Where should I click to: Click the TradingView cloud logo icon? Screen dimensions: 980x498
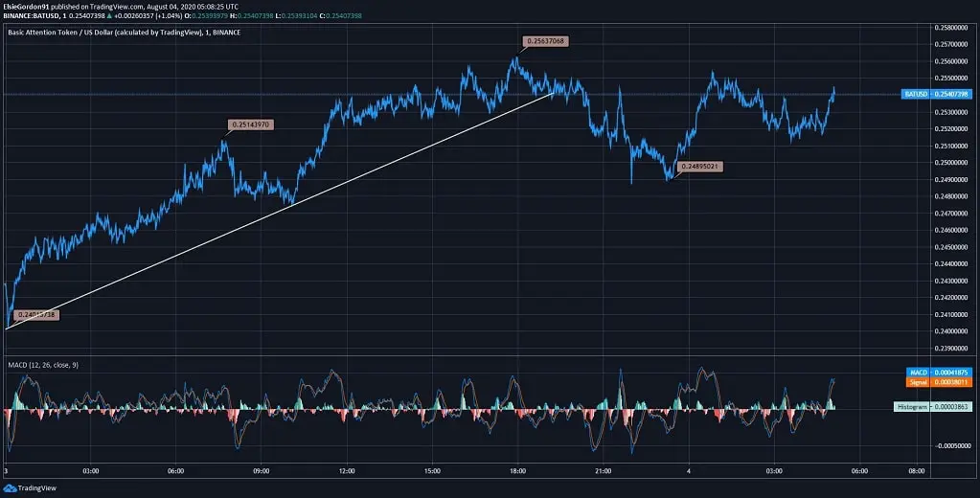(x=10, y=488)
